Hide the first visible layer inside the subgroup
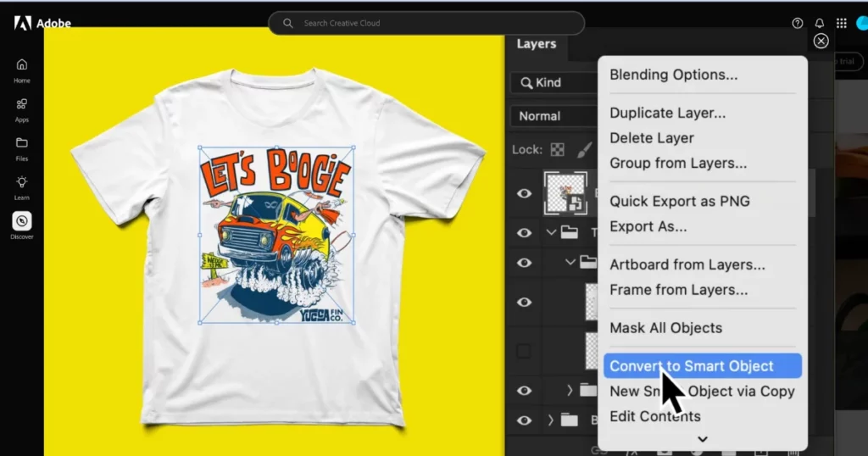The image size is (868, 456). [x=524, y=302]
